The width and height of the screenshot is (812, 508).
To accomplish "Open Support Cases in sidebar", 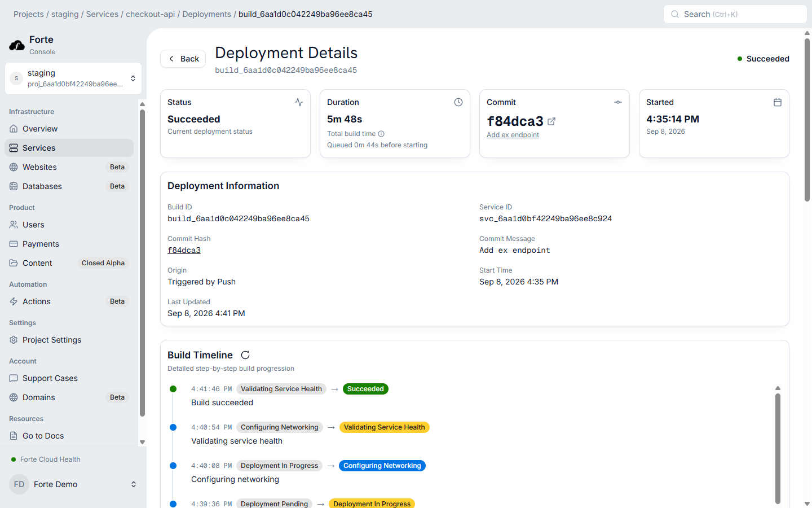I will point(69,378).
